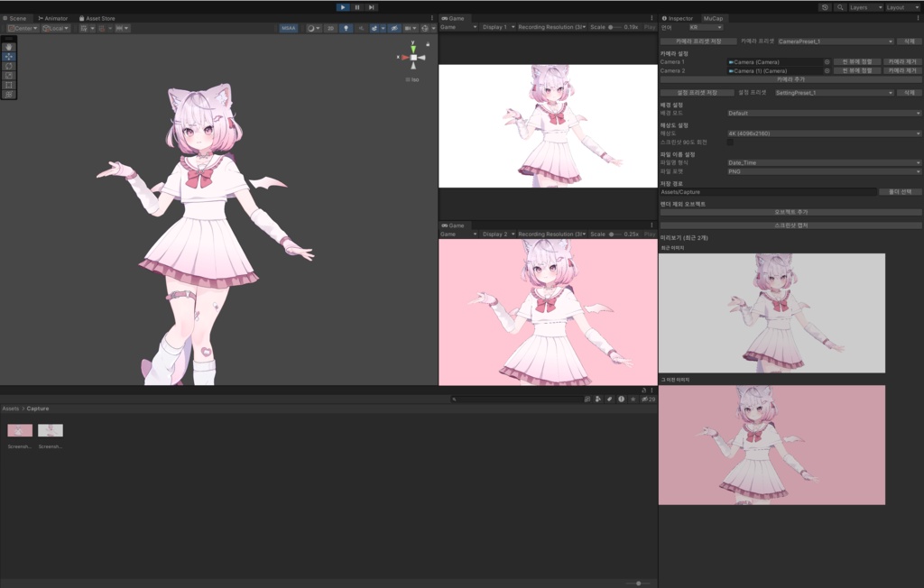Click the search by type icon in Project

[x=598, y=399]
